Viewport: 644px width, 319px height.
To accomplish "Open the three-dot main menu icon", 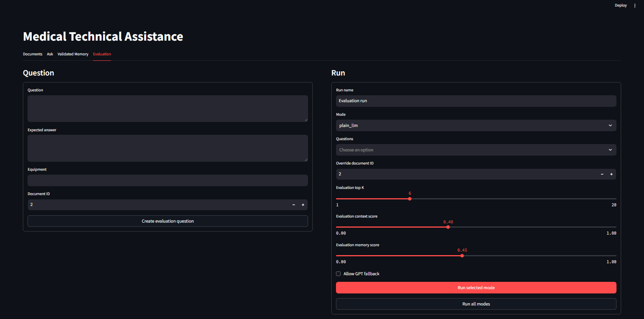I will tap(635, 5).
